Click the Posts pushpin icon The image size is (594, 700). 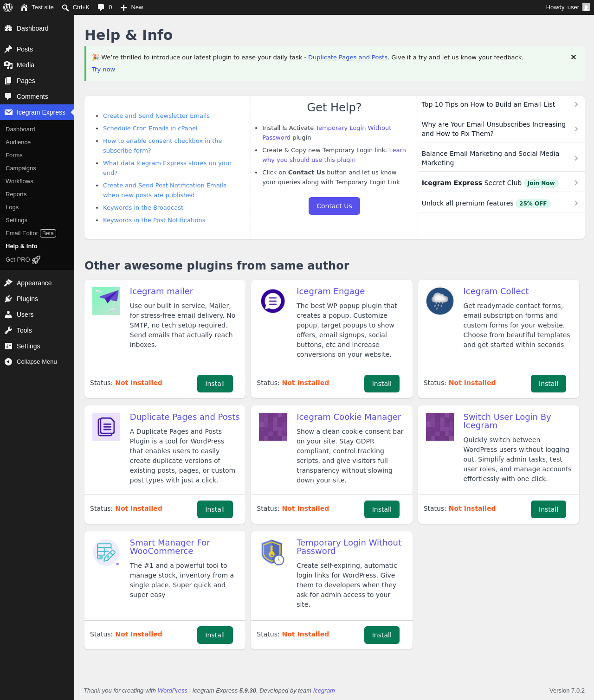point(8,49)
